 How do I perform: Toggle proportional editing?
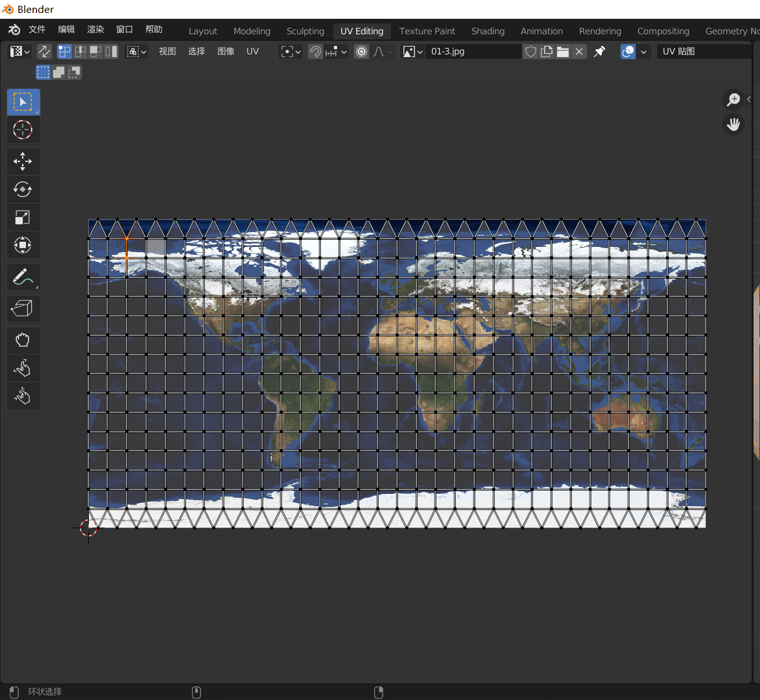point(362,51)
